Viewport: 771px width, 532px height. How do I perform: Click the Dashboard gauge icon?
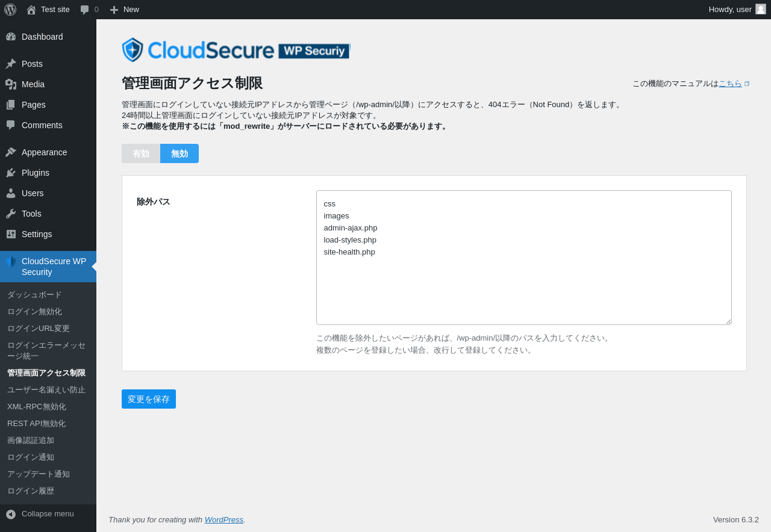(11, 37)
